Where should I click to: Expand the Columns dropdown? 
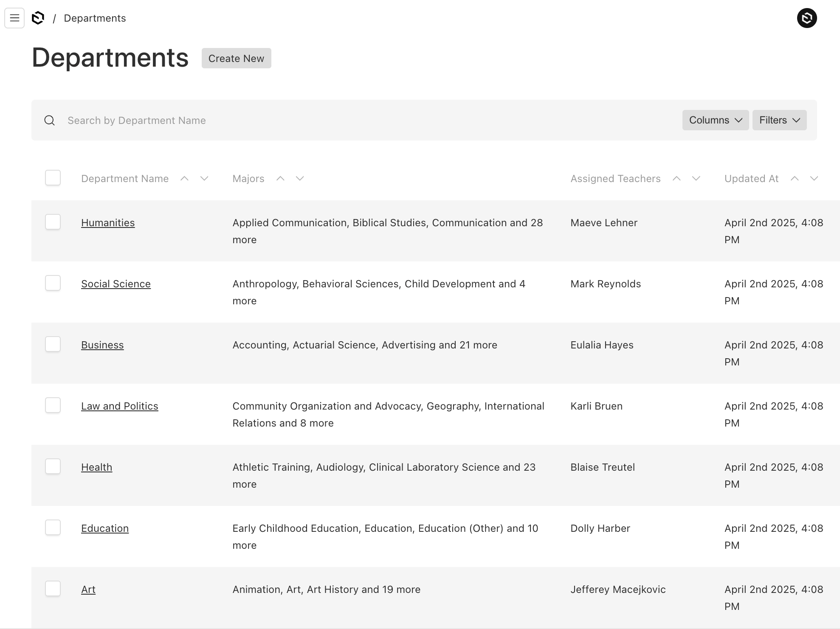[x=715, y=121]
